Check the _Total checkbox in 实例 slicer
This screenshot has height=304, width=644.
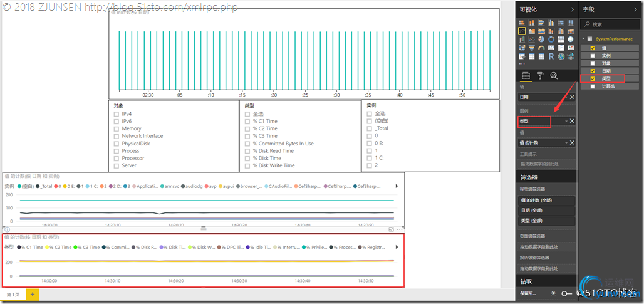pos(369,128)
